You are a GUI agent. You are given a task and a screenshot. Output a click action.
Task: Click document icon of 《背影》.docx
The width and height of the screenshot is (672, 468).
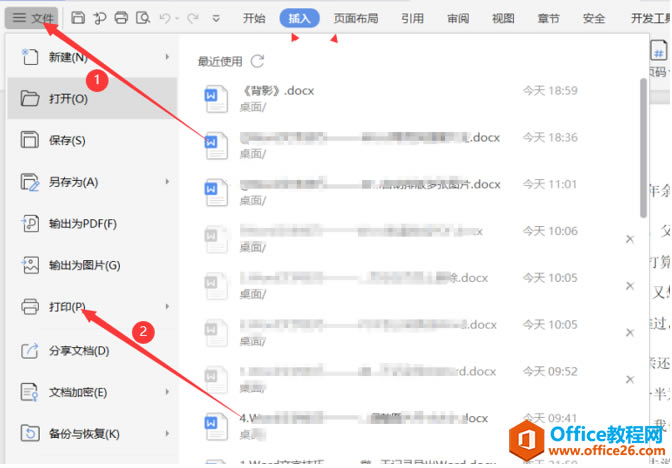(216, 99)
